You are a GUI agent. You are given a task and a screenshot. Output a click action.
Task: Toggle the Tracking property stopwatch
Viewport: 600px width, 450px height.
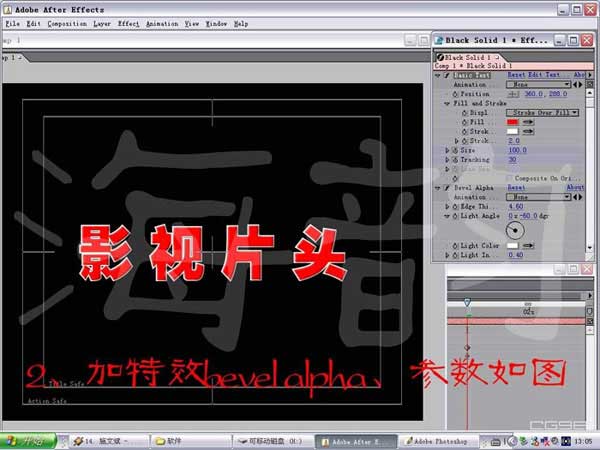[455, 160]
